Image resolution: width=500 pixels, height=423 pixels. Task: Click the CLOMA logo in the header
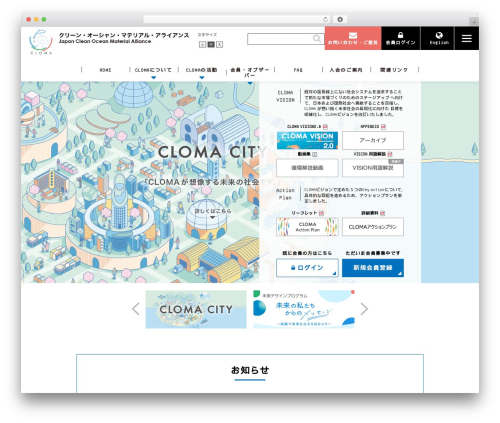pyautogui.click(x=41, y=42)
